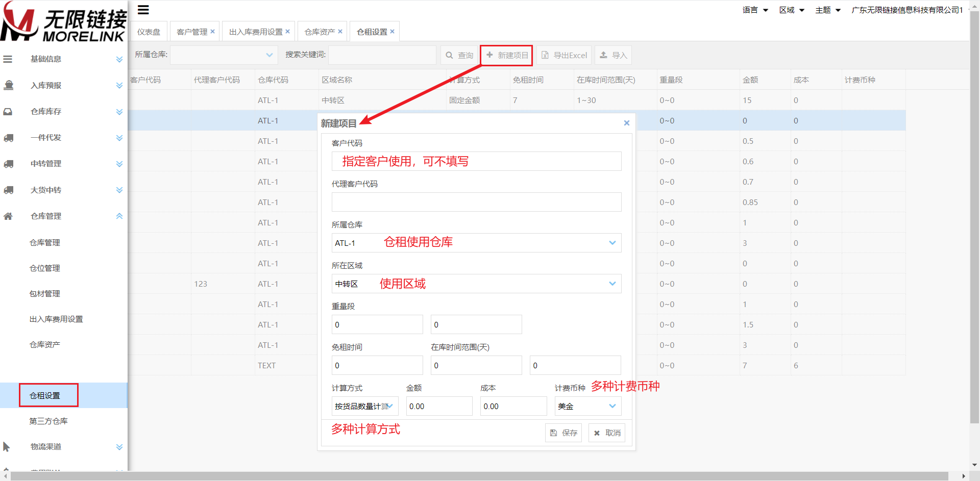This screenshot has width=980, height=481.
Task: Click the vertical scrollbar on the right
Action: click(974, 218)
